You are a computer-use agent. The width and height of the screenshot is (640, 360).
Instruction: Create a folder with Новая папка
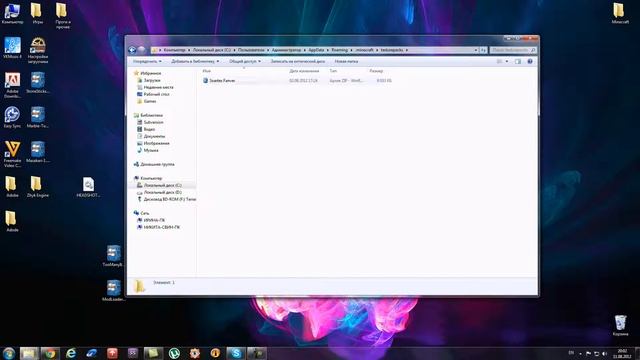(346, 61)
